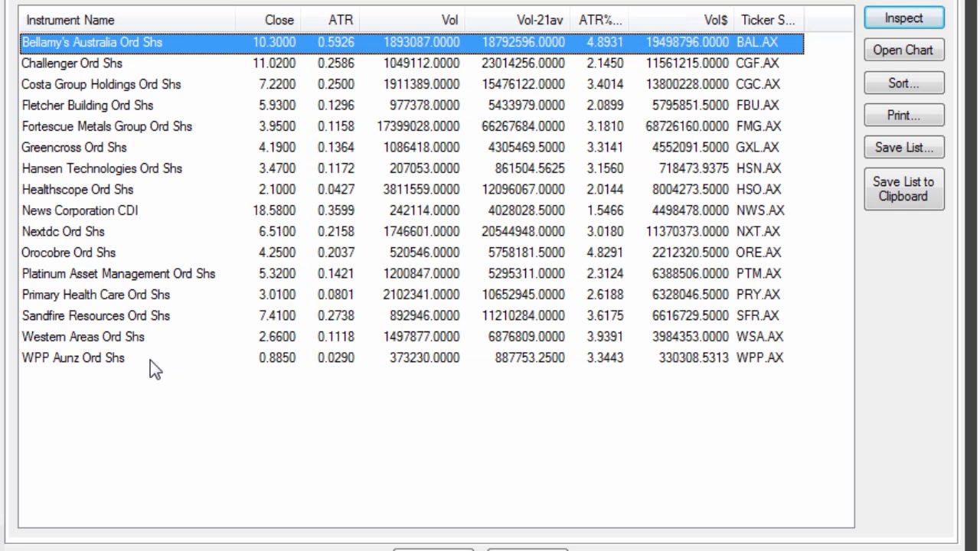Click ticker NWS.AX
The image size is (980, 551).
click(760, 210)
